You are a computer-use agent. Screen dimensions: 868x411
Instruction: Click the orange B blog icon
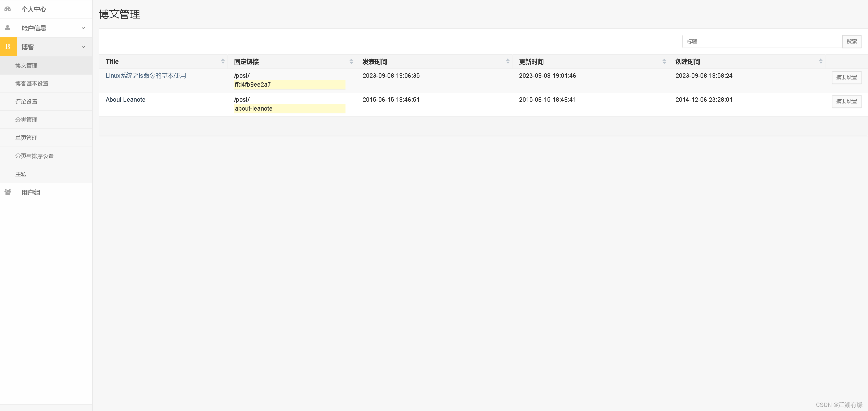click(8, 47)
